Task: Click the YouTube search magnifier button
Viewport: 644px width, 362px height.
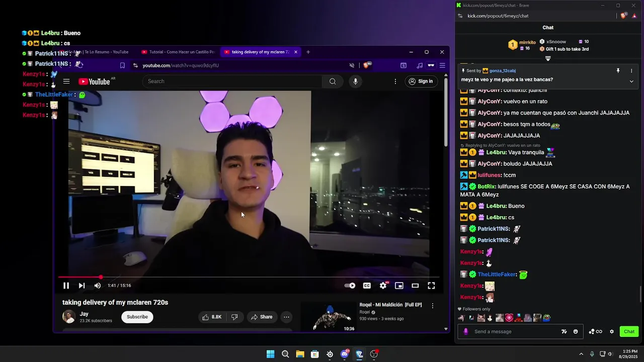Action: (333, 81)
